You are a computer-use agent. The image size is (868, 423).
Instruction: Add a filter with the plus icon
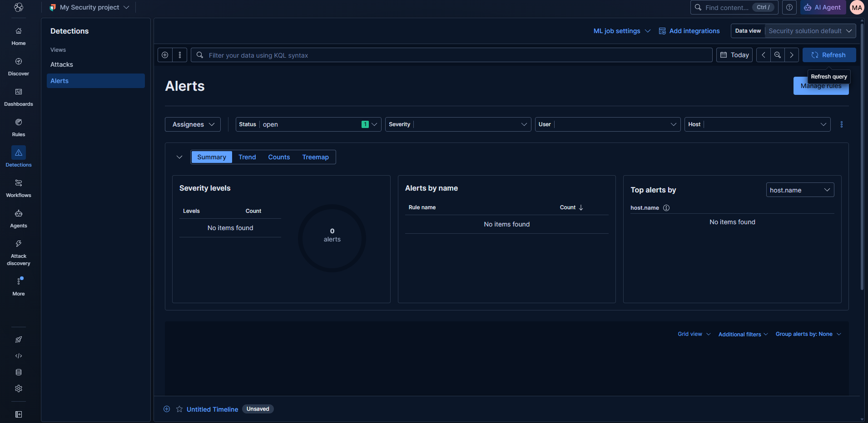165,55
